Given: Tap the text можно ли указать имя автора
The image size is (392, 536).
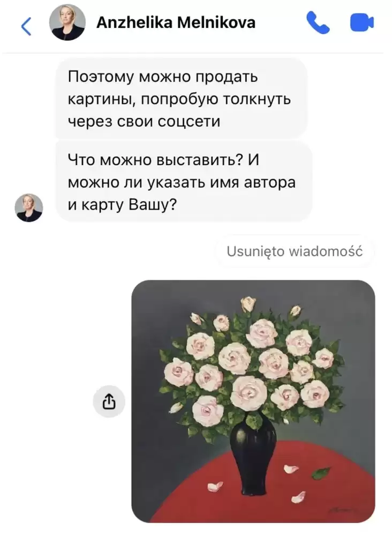Looking at the screenshot, I should click(x=182, y=182).
